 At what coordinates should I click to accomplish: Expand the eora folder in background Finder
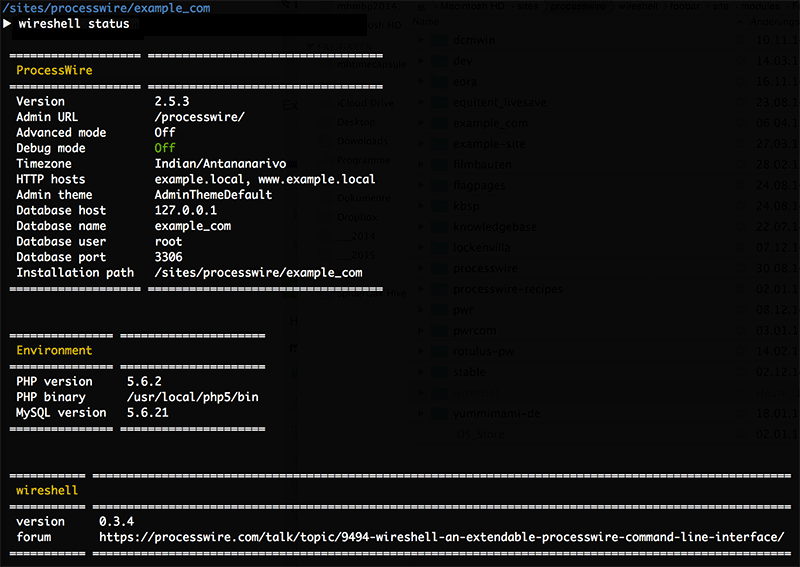pos(420,82)
